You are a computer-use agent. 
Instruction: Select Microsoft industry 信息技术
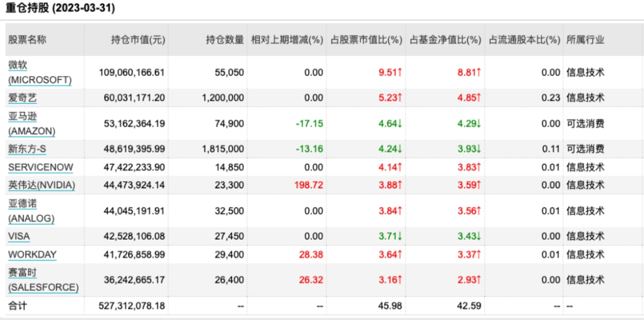pos(586,73)
